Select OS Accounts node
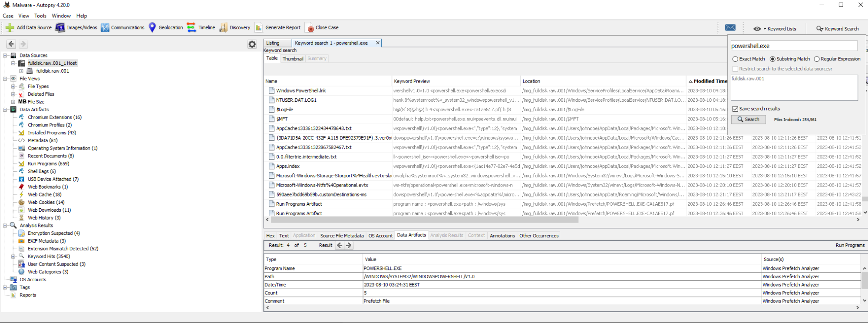This screenshot has width=868, height=323. tap(33, 280)
